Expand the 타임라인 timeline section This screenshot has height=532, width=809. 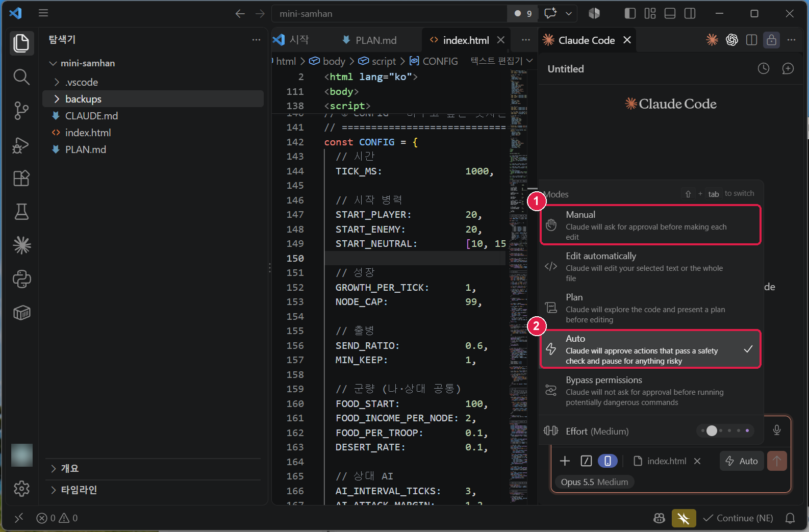153,490
